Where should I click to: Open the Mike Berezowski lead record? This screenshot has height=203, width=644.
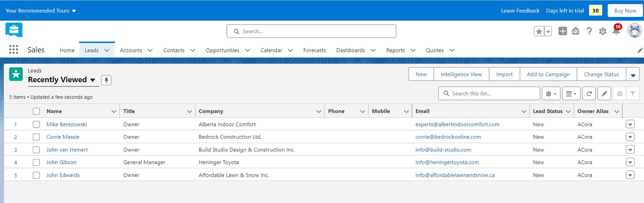pos(66,124)
